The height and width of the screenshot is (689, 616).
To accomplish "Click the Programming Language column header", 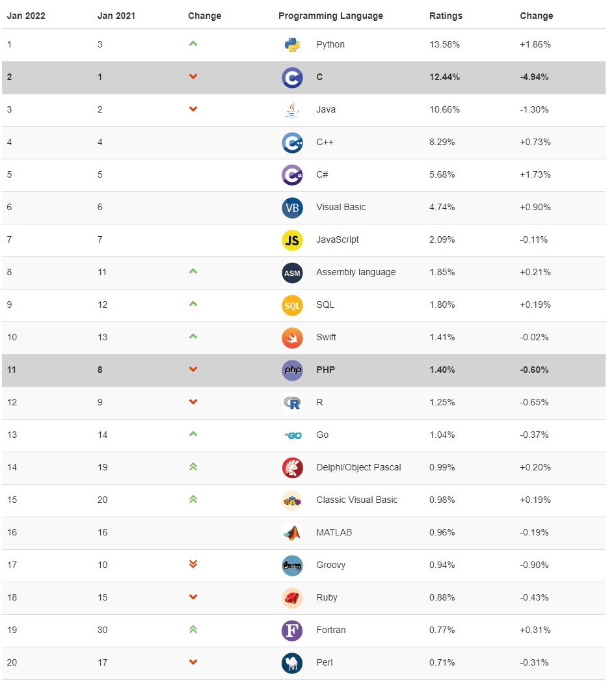I will [x=330, y=16].
